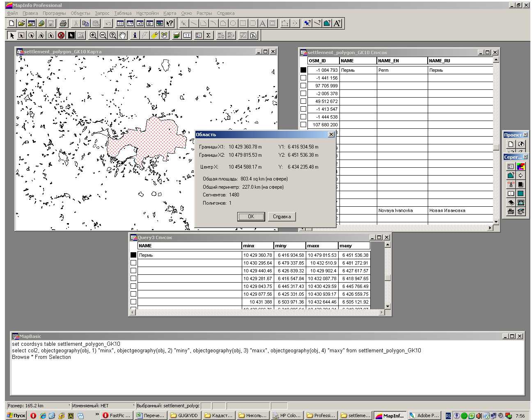The image size is (532, 420).
Task: Check the row box for OSM_ID -1 441 156
Action: pos(303,78)
